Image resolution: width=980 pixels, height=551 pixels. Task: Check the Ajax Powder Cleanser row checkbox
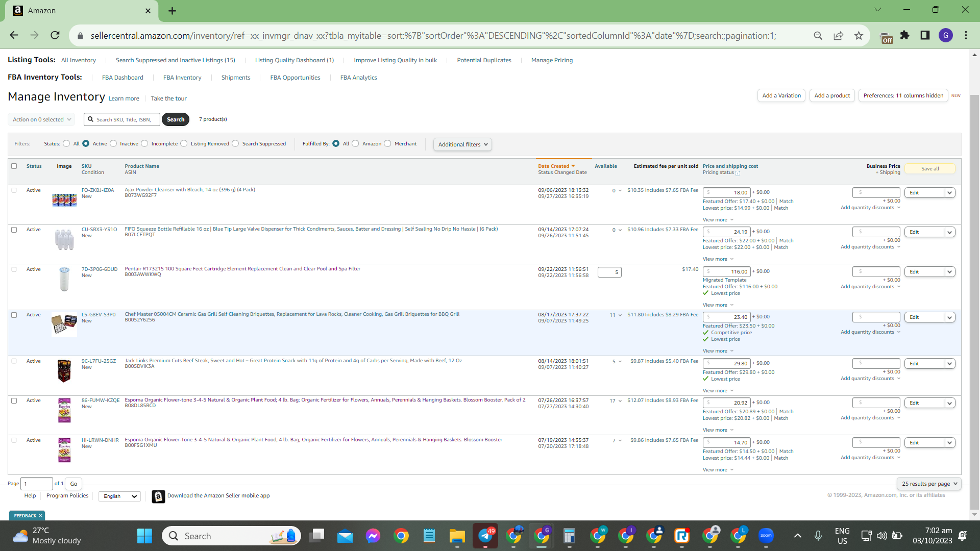point(14,190)
